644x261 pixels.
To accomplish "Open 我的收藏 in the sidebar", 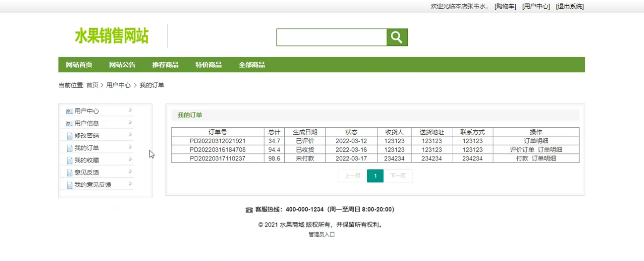I will click(x=87, y=161).
